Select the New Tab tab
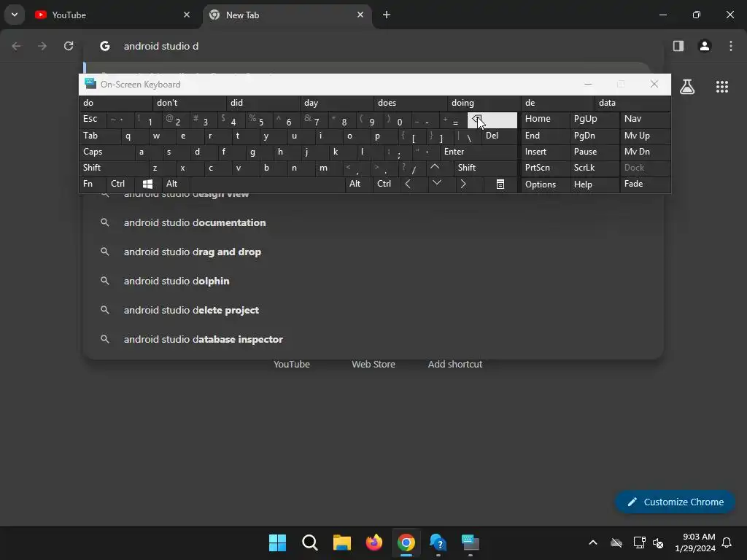747x560 pixels. [x=287, y=15]
